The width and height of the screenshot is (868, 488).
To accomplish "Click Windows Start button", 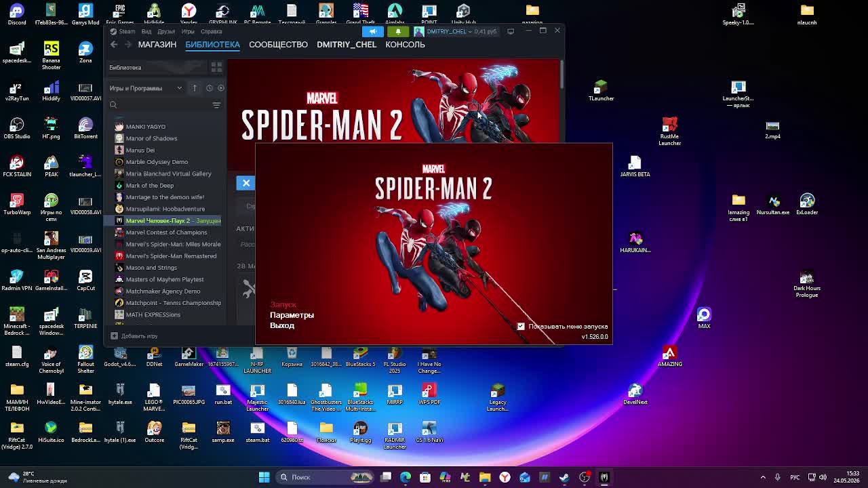I will click(x=264, y=477).
